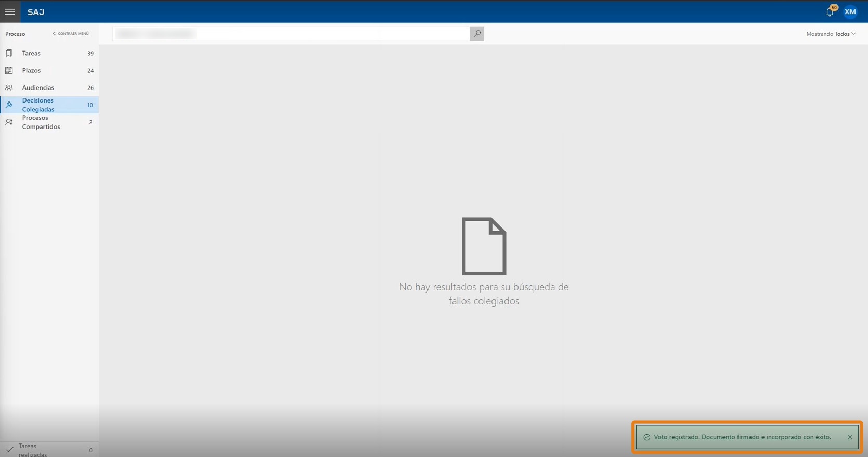Open Procesos Compartidos section
This screenshot has width=868, height=457.
[x=49, y=122]
